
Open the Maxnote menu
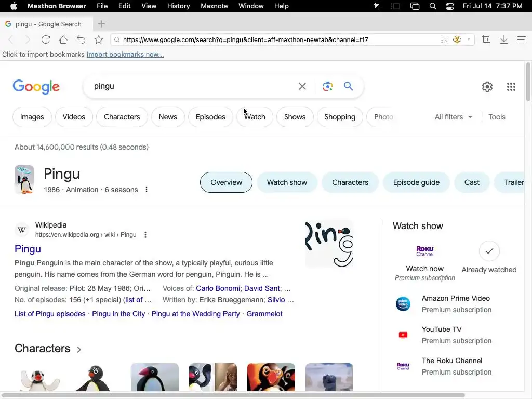[214, 6]
